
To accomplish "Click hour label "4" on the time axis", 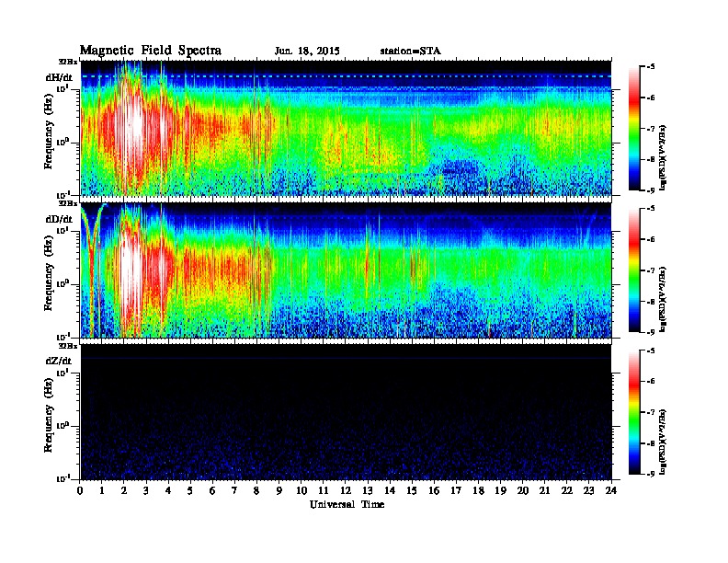I will click(168, 490).
